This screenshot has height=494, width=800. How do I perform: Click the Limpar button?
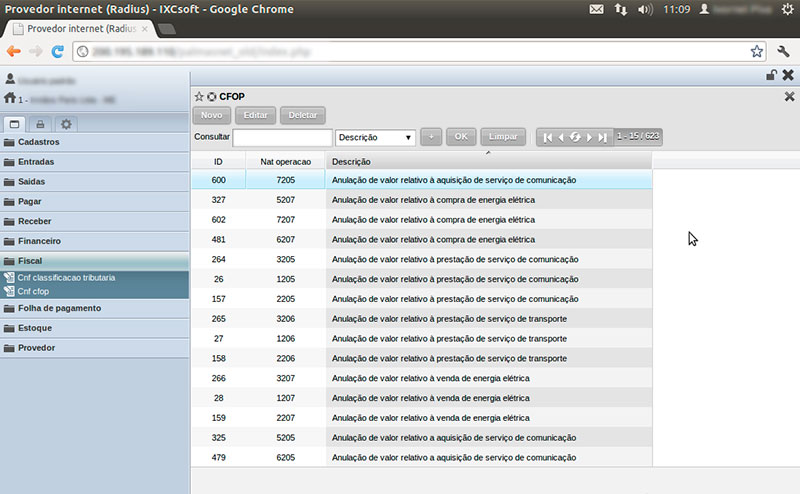click(x=503, y=137)
